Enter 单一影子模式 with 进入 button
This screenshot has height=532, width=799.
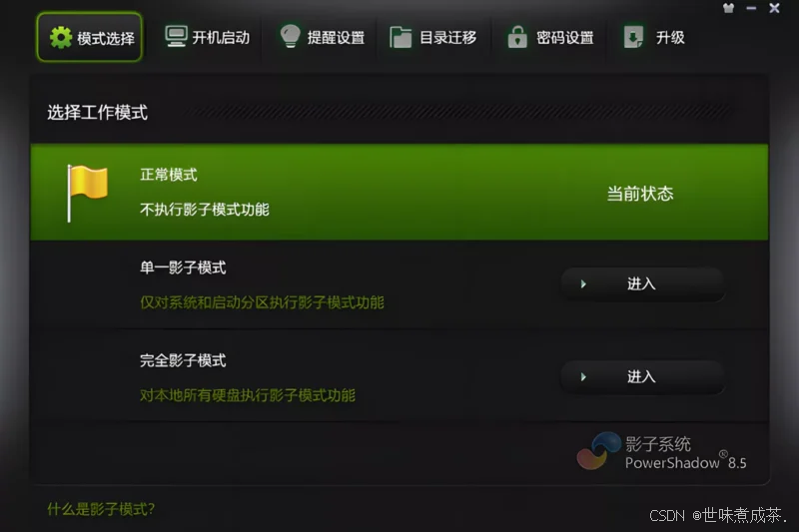[642, 284]
